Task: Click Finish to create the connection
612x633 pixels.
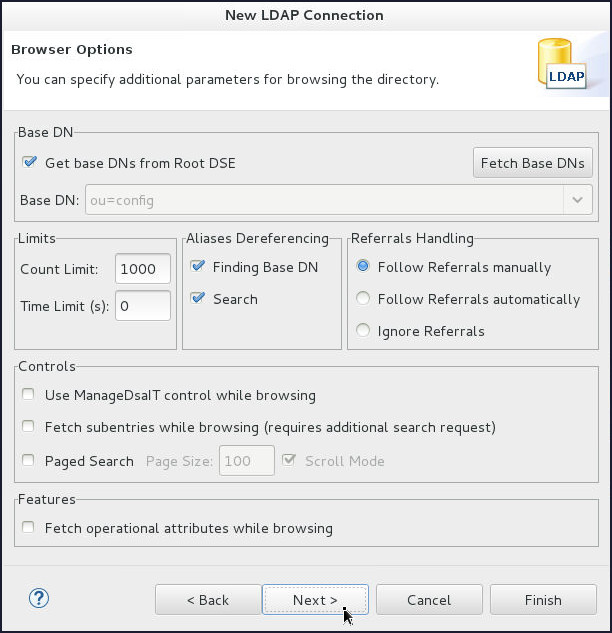Action: (543, 600)
